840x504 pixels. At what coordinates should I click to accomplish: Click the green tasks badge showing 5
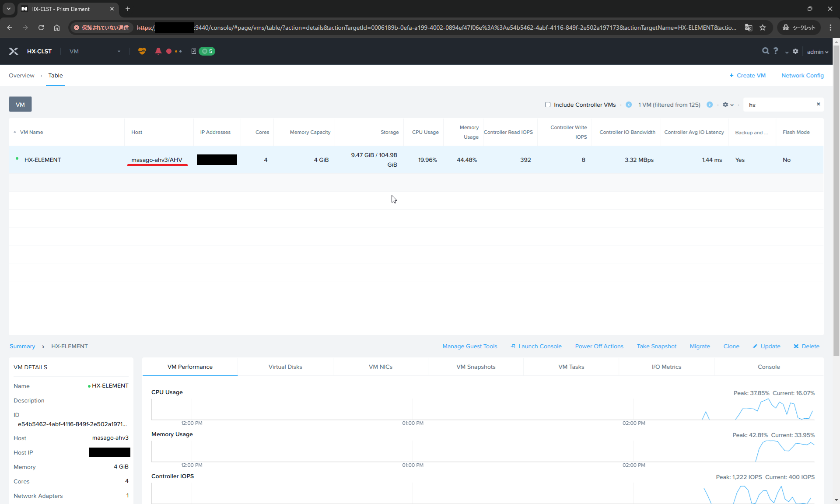(207, 51)
